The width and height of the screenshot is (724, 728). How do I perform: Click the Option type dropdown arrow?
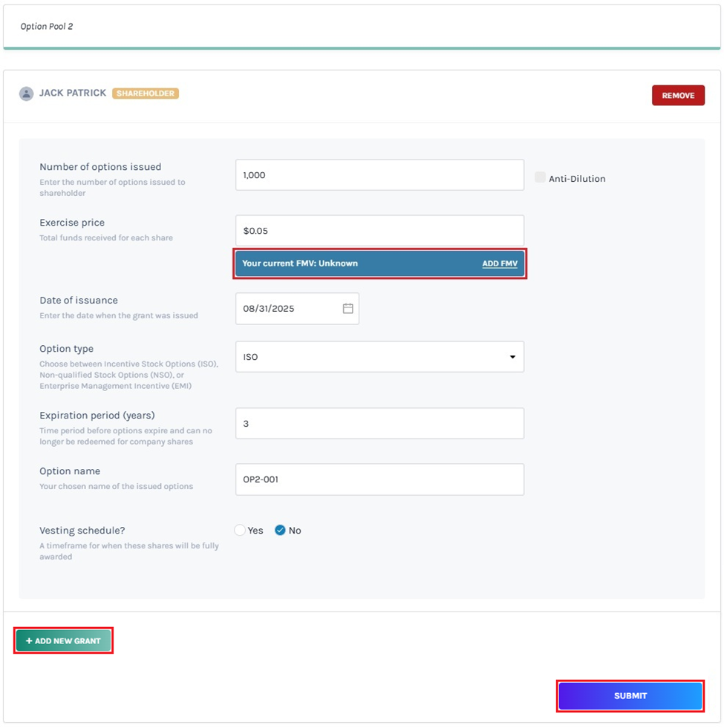tap(512, 357)
